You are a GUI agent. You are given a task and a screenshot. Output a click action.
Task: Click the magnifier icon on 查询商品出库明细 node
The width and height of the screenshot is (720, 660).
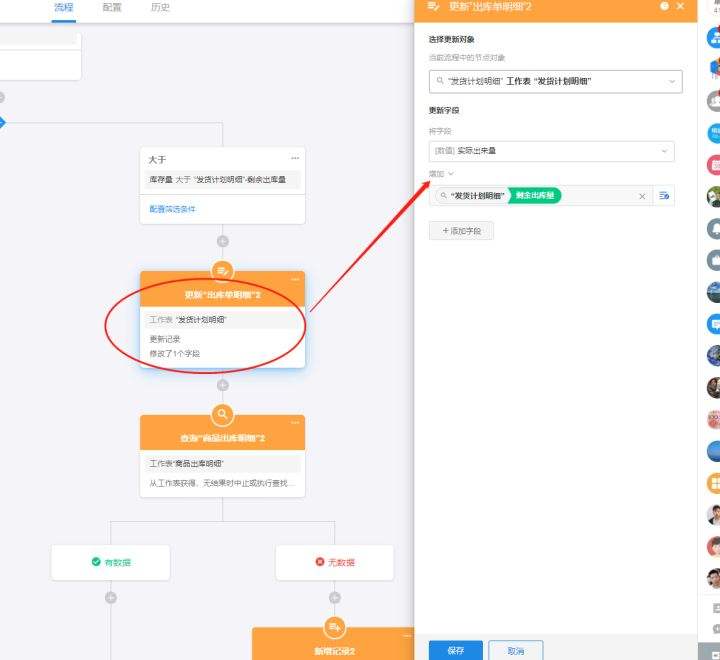point(222,414)
